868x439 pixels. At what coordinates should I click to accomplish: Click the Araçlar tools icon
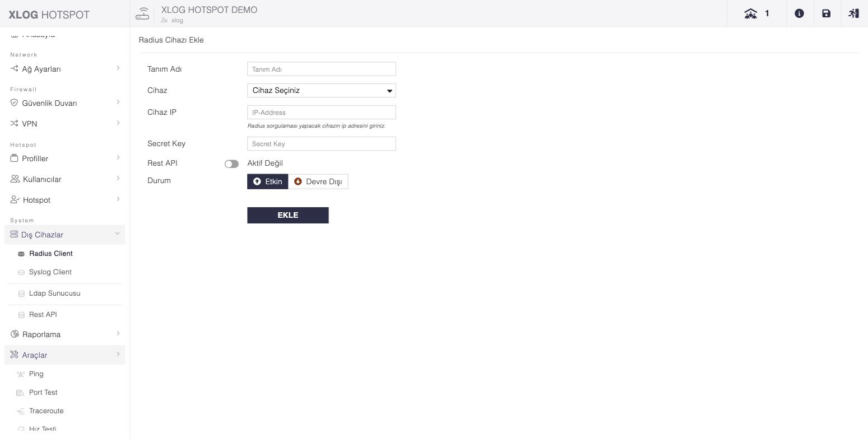(15, 354)
